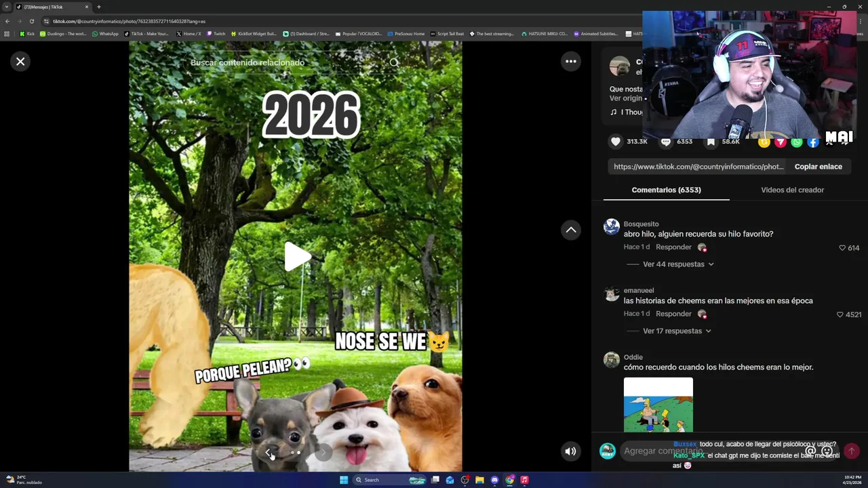
Task: Open Discord from the taskbar
Action: point(494,480)
